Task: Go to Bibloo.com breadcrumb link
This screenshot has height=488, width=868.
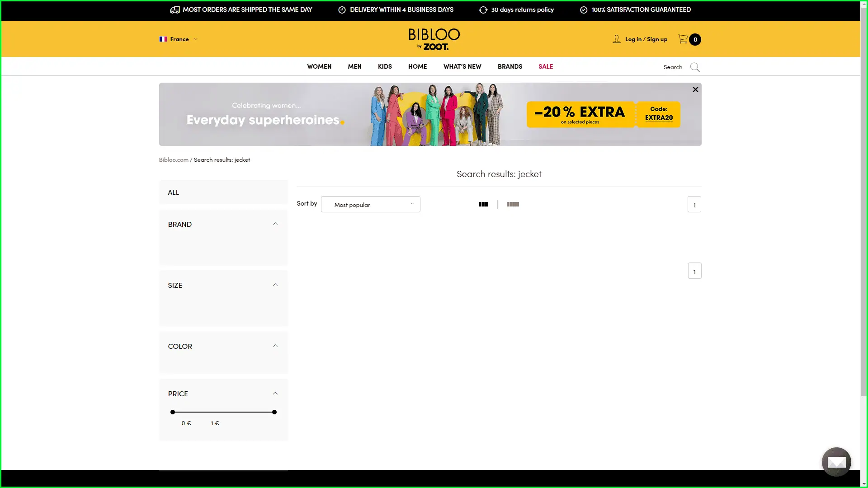Action: click(174, 160)
